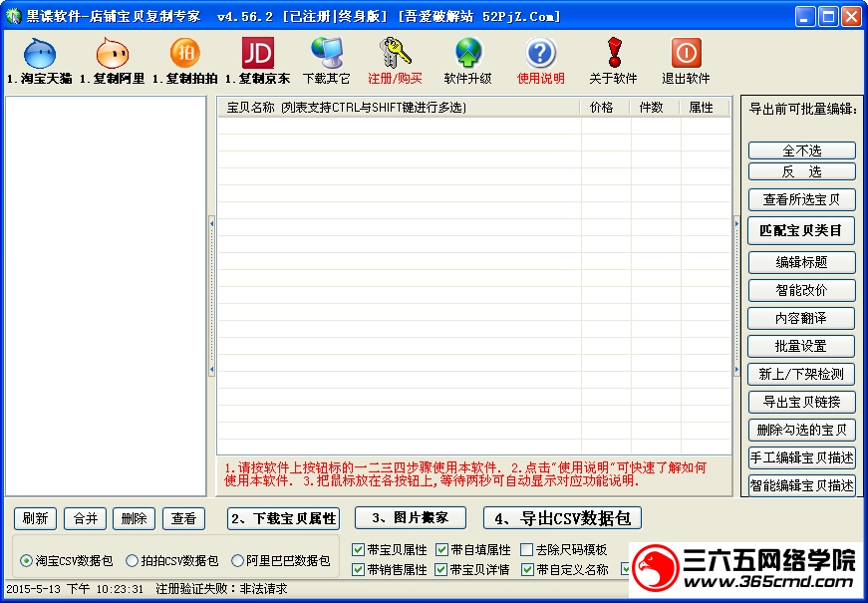Click the 注册/购买 keys icon

[395, 60]
